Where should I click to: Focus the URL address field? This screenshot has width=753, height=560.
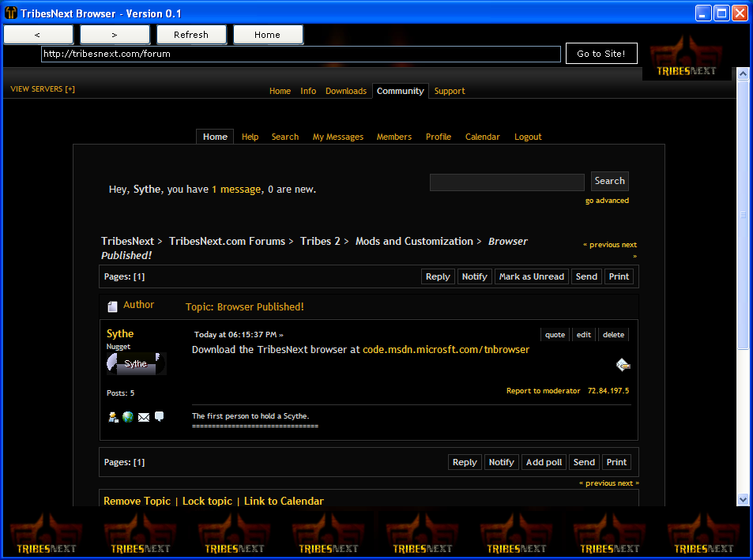(x=300, y=54)
